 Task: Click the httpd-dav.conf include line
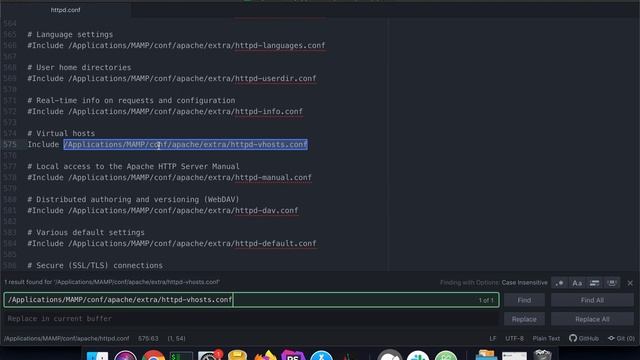(x=163, y=211)
